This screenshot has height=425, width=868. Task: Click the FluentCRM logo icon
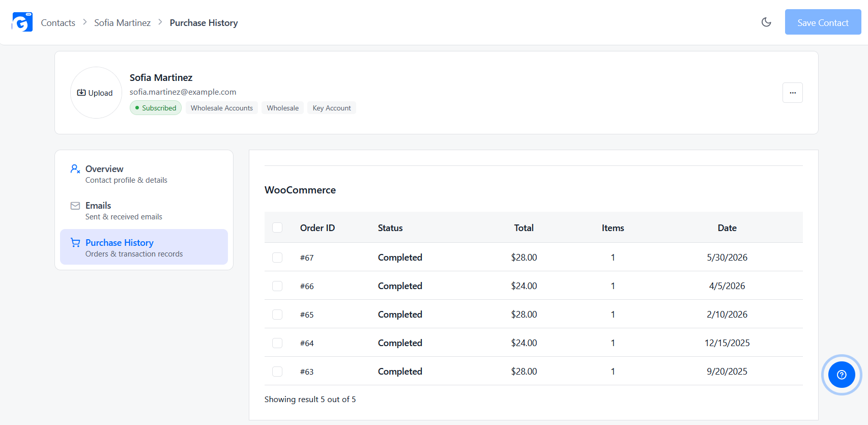point(22,22)
